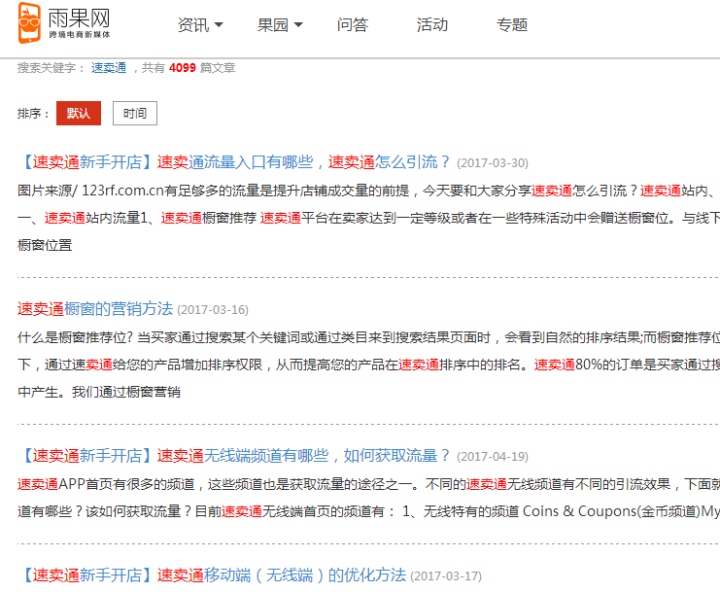
Task: Select the red 默认 sort button
Action: point(78,113)
